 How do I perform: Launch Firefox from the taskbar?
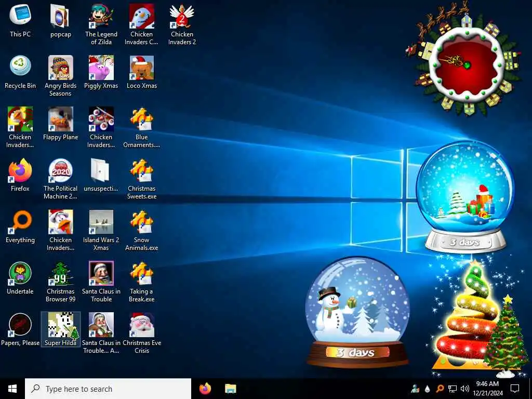205,389
